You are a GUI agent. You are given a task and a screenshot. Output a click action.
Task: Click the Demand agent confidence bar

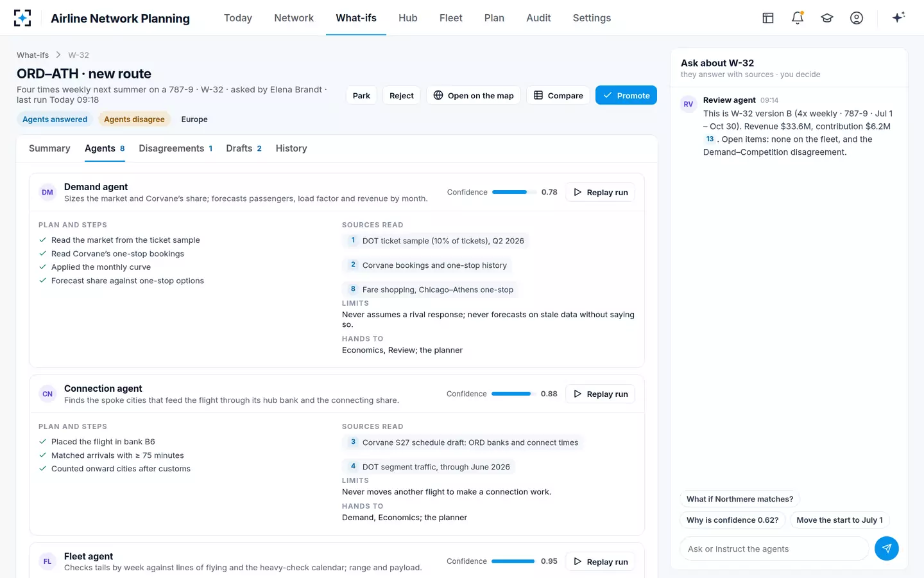click(x=514, y=192)
